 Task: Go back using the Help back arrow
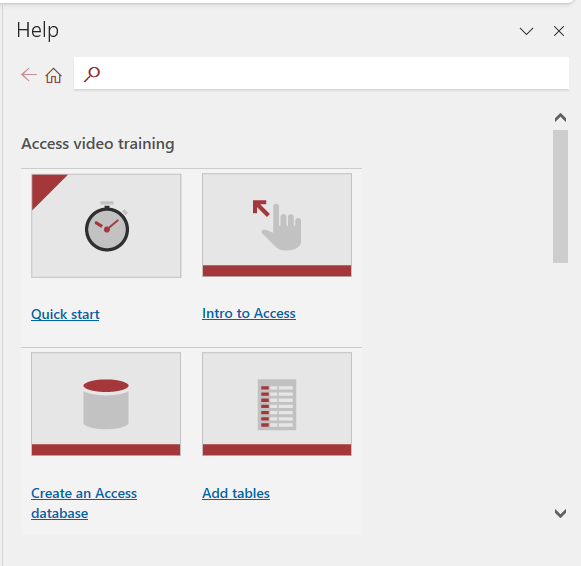(x=29, y=74)
